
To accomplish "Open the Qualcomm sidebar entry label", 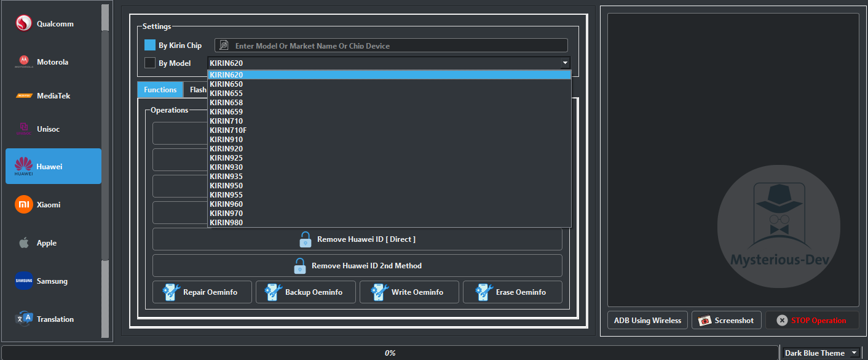I will point(55,24).
